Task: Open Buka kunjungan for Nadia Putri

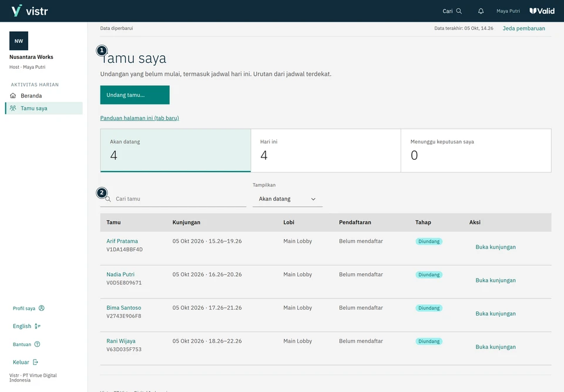Action: click(496, 280)
